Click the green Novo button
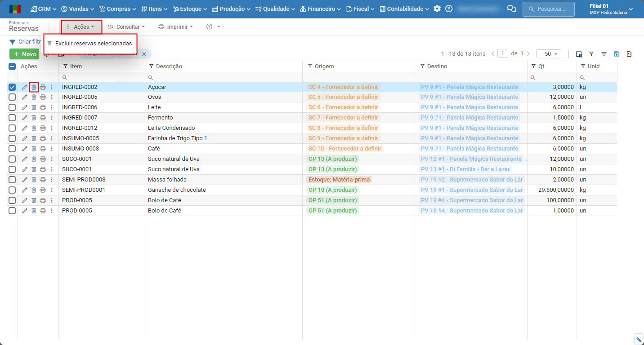Image resolution: width=644 pixels, height=345 pixels. 25,54
